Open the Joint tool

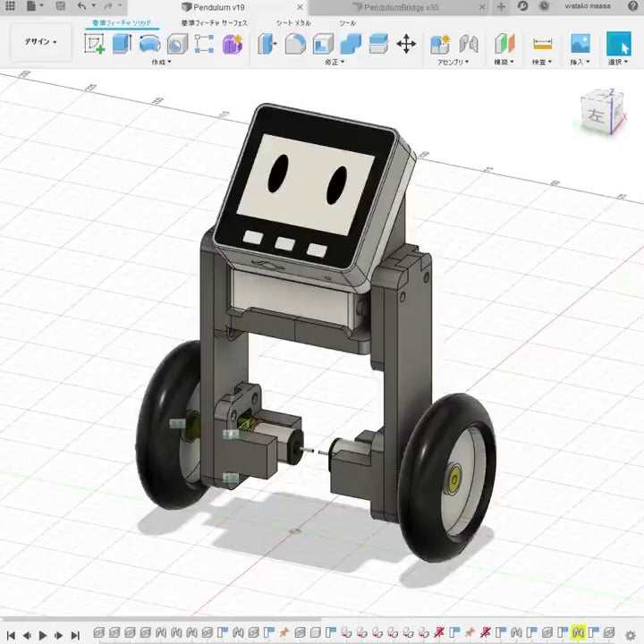point(468,43)
